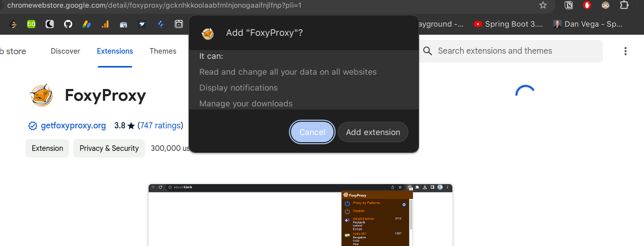Open the GitHub bookmark icon
644x246 pixels.
coord(68,24)
